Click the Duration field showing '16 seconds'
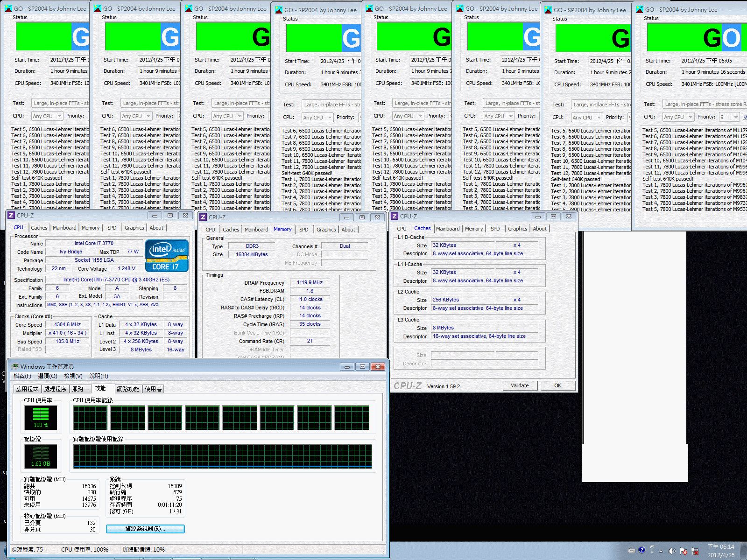Image resolution: width=747 pixels, height=560 pixels. coord(713,72)
